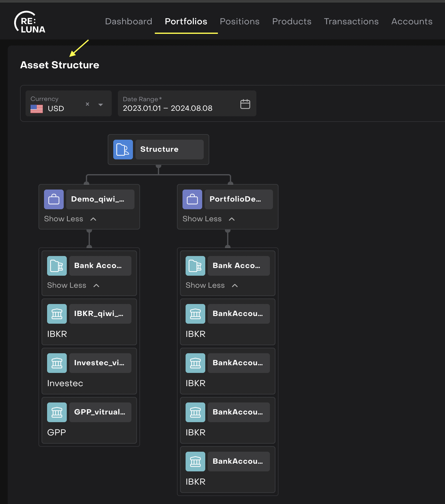
Task: Click the PortfolioDe briefcase icon
Action: 192,199
